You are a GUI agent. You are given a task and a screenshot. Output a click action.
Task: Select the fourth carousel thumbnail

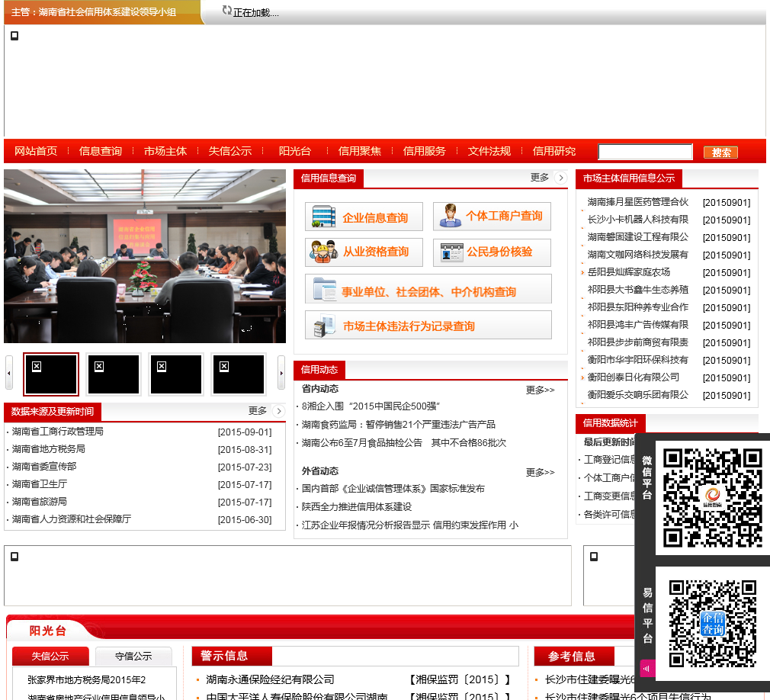tap(239, 374)
